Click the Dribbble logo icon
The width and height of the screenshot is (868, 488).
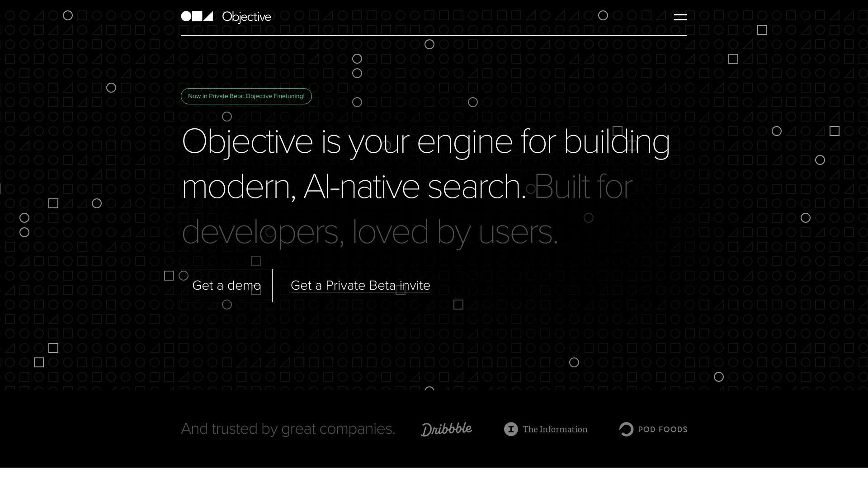pyautogui.click(x=447, y=429)
